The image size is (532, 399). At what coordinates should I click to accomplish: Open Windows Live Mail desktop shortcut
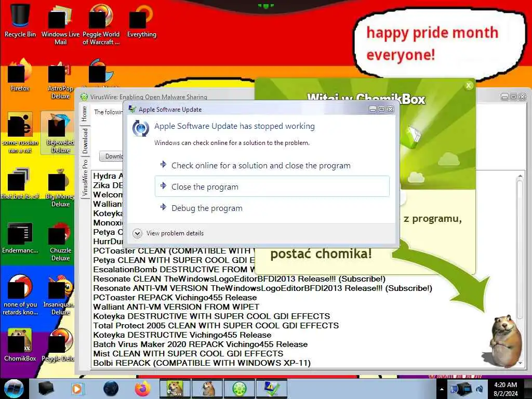[x=60, y=24]
